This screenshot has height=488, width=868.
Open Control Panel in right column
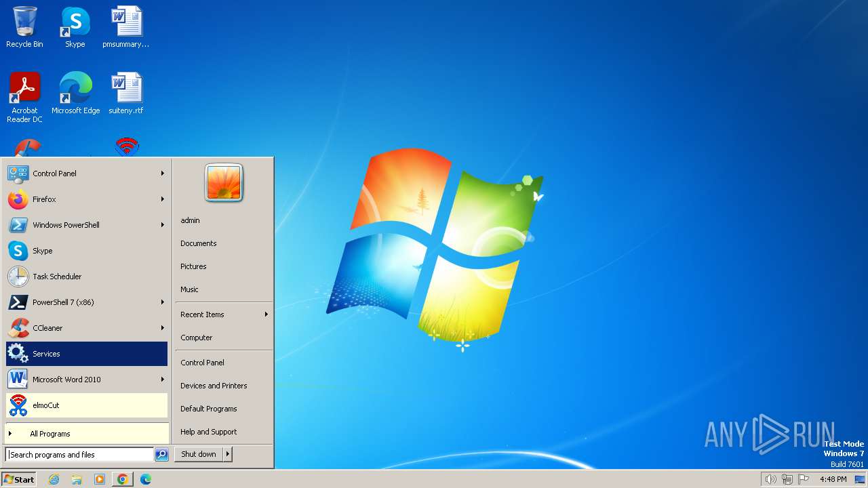click(x=202, y=363)
